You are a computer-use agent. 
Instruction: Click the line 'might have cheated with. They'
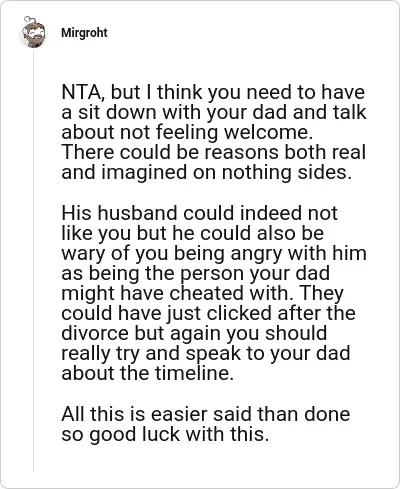(202, 293)
